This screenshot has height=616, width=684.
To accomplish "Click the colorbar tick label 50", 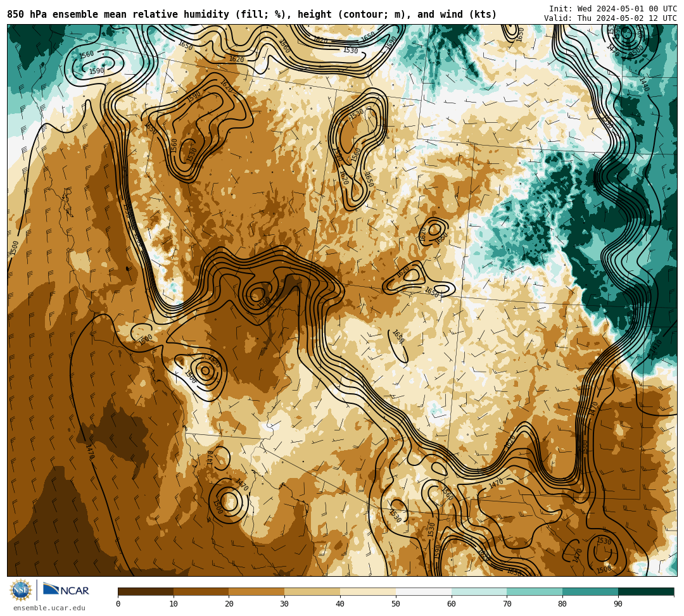I will pos(396,604).
